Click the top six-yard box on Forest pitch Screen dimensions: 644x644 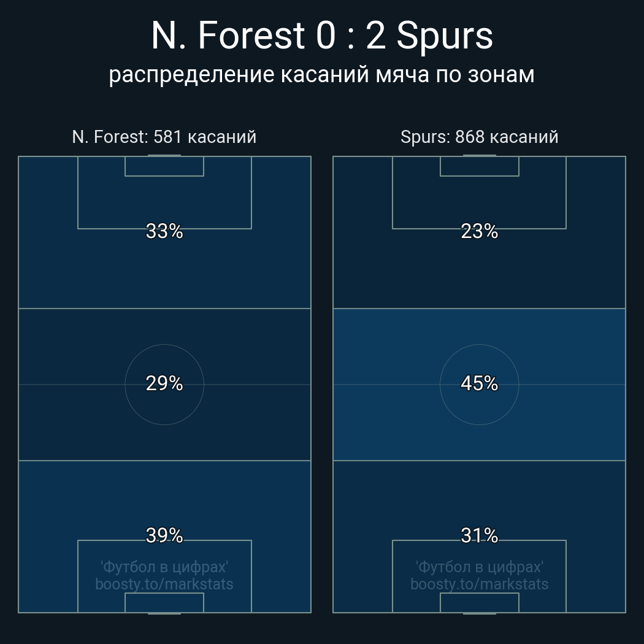pos(164,166)
